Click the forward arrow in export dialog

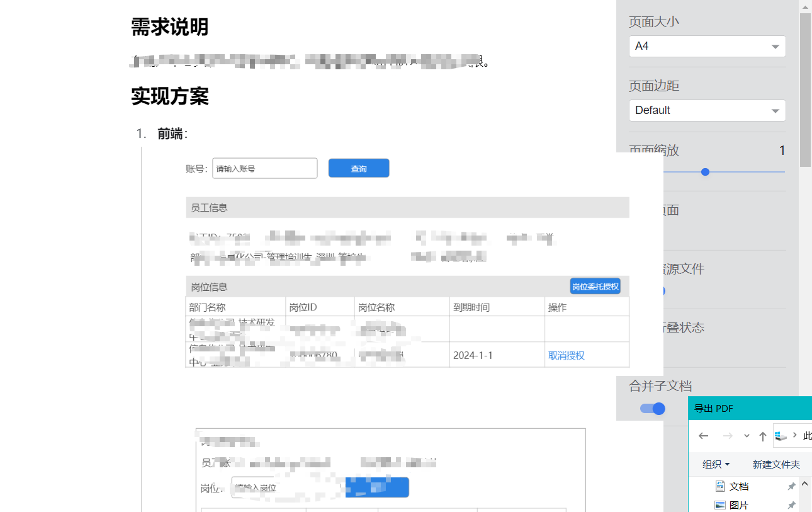[x=728, y=436]
